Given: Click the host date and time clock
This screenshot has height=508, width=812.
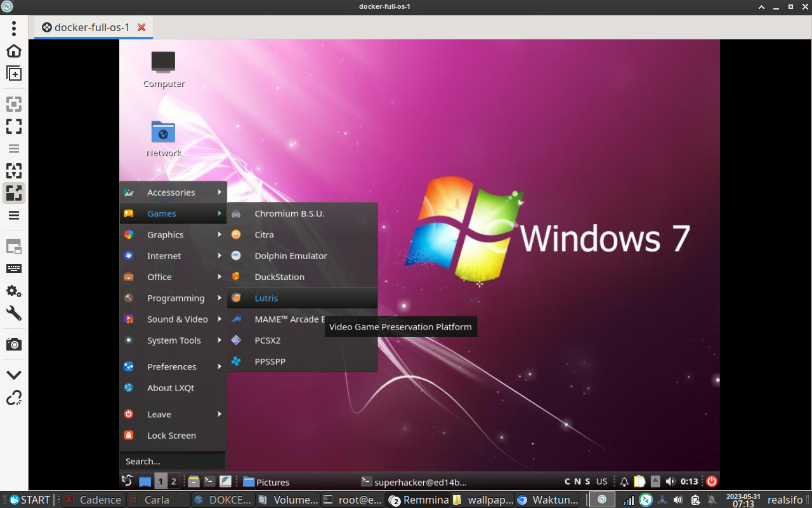Looking at the screenshot, I should tap(743, 500).
